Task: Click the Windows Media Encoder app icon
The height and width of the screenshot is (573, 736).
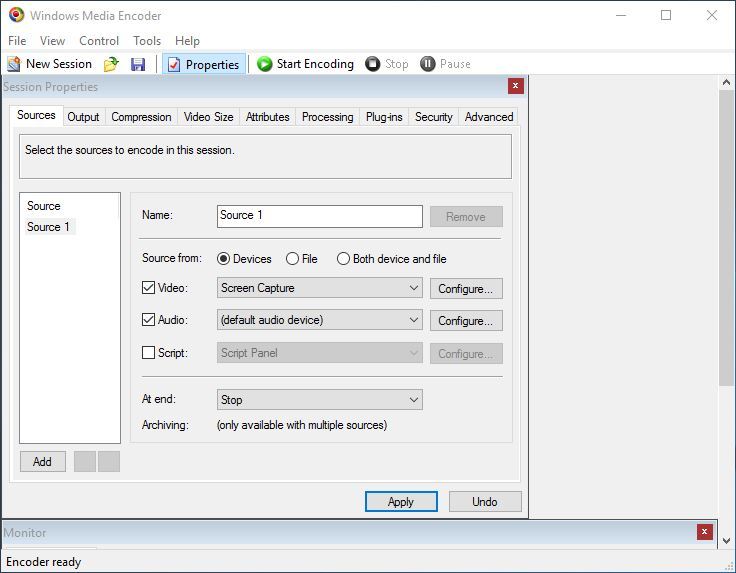Action: 16,15
